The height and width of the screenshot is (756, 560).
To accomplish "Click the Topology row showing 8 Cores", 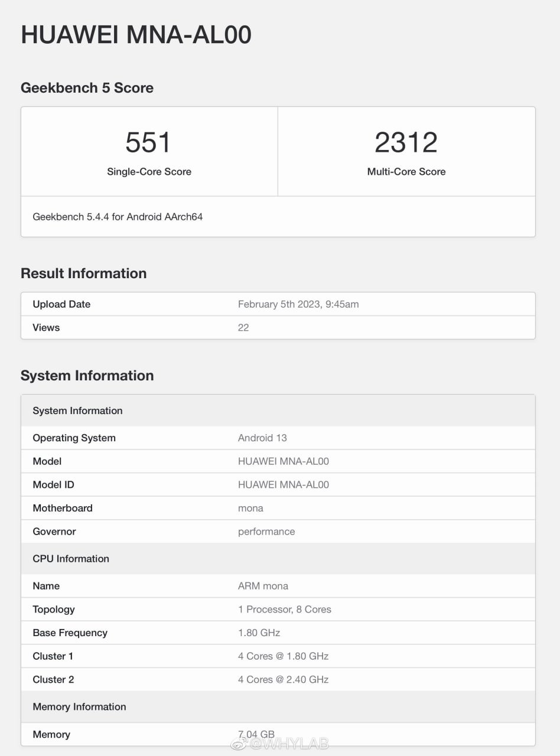I will tap(285, 609).
